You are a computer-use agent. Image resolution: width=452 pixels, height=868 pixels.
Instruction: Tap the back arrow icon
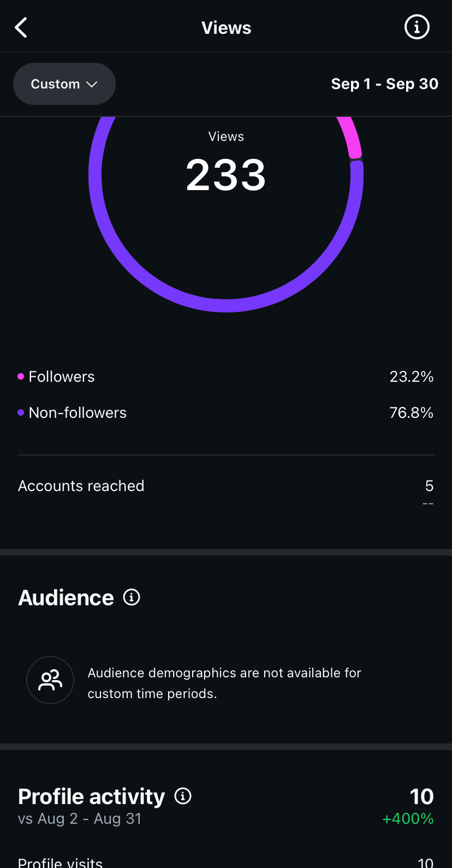[x=21, y=27]
